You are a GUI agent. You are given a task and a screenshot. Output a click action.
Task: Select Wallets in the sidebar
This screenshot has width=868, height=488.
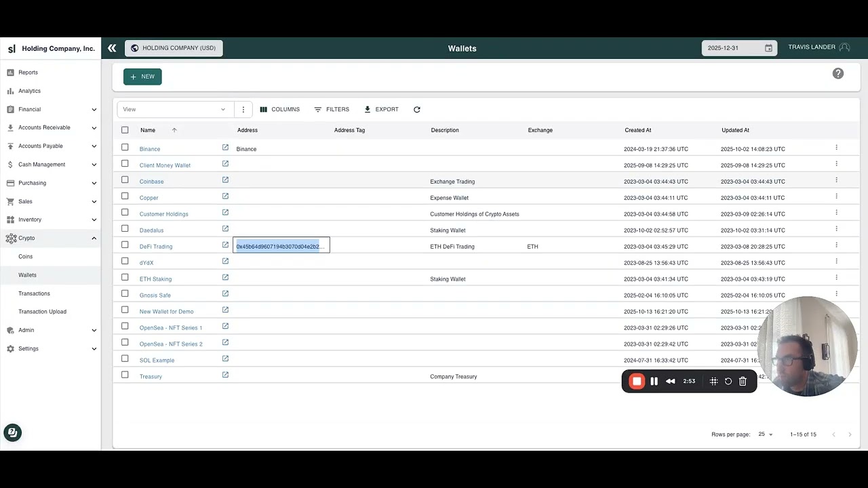tap(50, 275)
